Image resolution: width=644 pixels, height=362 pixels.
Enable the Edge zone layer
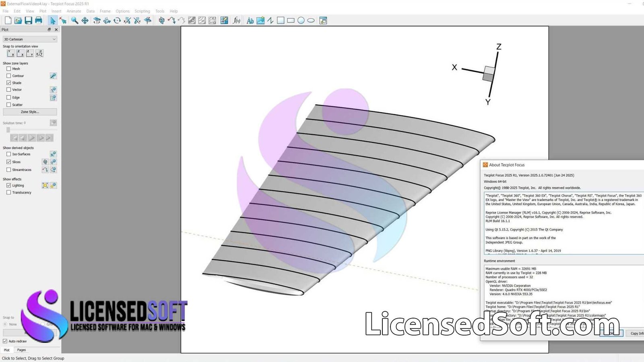pos(8,97)
